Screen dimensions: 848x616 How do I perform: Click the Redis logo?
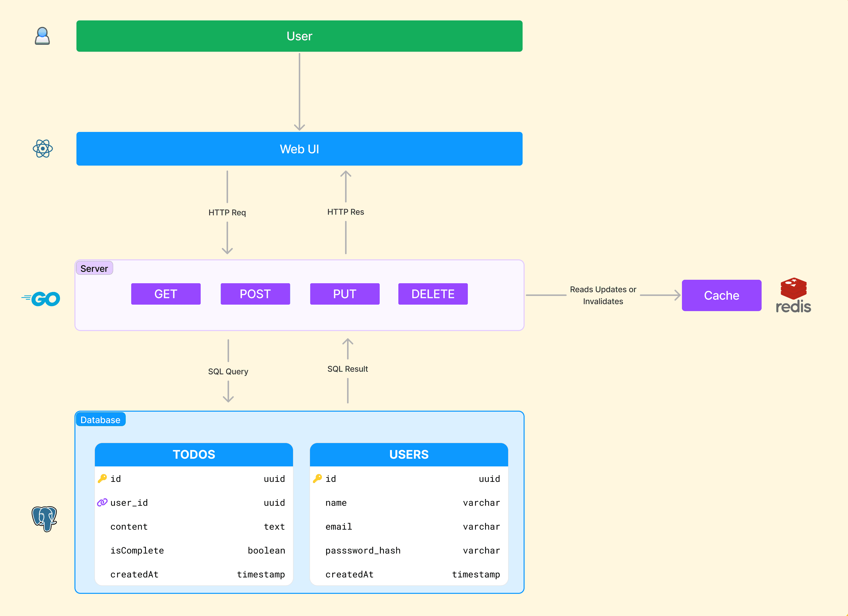tap(793, 295)
